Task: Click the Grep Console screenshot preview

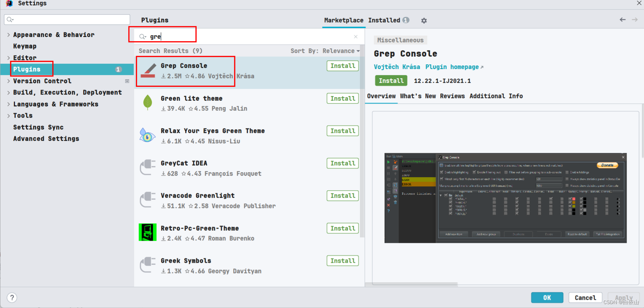Action: pos(505,198)
